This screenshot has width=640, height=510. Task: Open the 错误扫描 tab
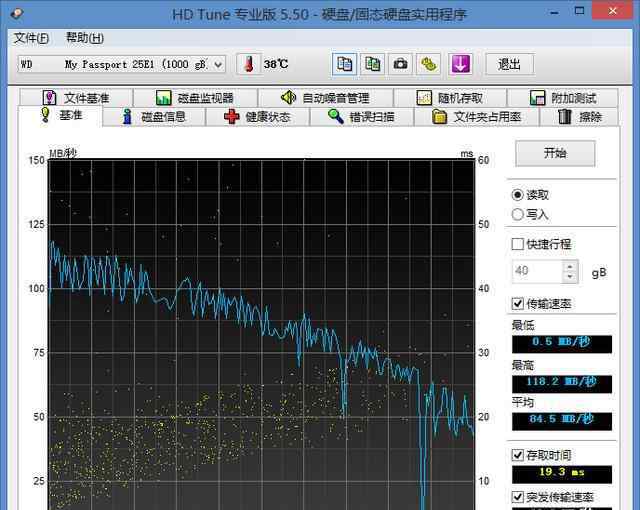click(x=362, y=117)
